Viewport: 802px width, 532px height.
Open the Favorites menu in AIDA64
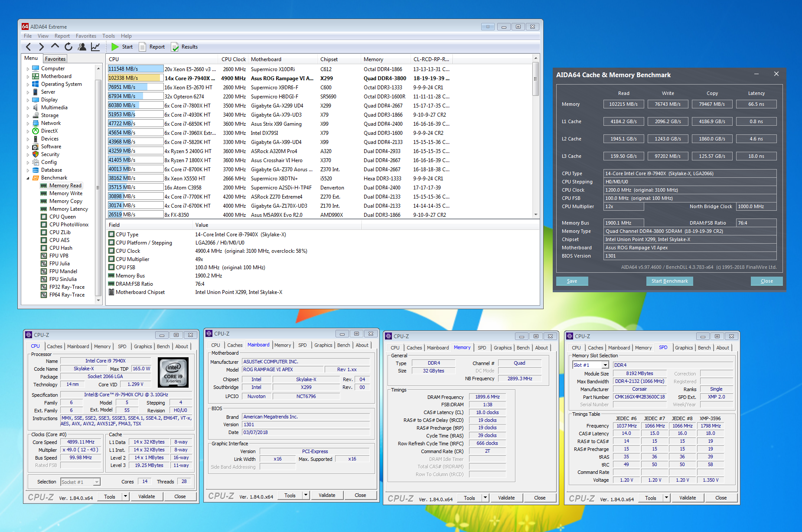point(86,36)
